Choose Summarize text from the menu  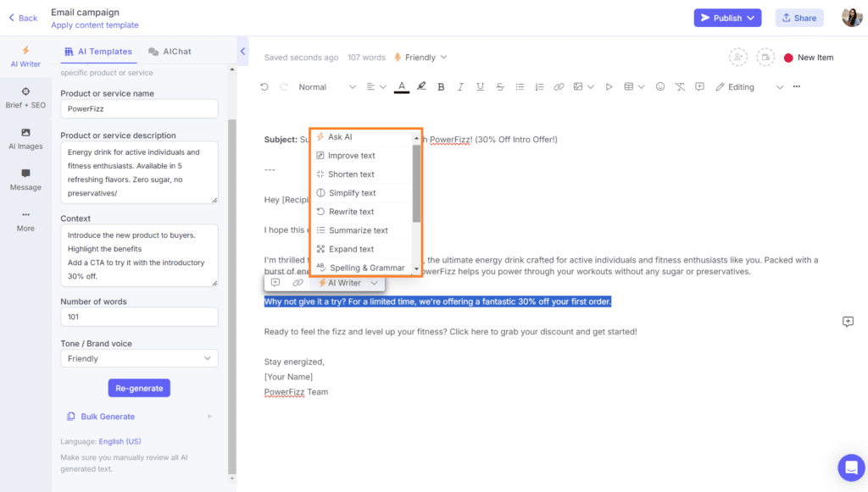(x=362, y=230)
